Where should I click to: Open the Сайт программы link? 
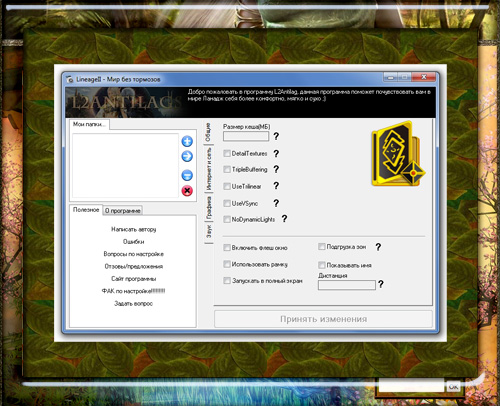click(x=134, y=279)
